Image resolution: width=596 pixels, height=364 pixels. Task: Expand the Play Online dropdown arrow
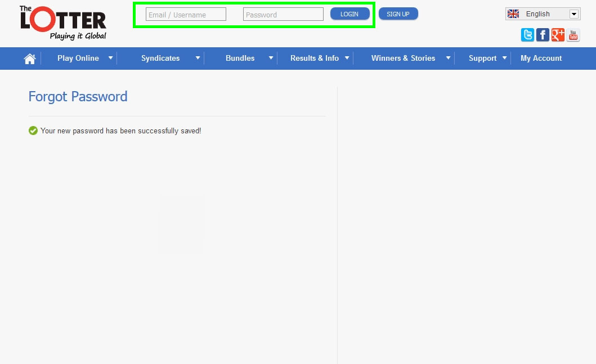pyautogui.click(x=110, y=58)
